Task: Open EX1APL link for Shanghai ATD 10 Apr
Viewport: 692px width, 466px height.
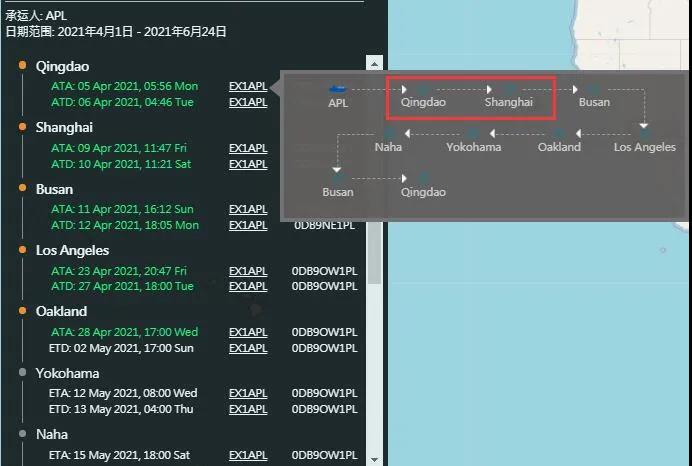Action: click(248, 163)
